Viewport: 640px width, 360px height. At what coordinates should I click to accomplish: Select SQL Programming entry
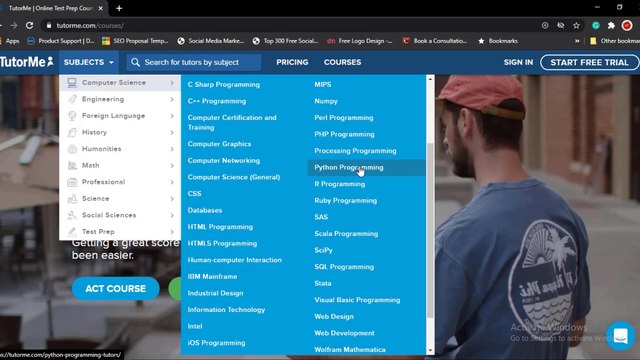pyautogui.click(x=344, y=267)
